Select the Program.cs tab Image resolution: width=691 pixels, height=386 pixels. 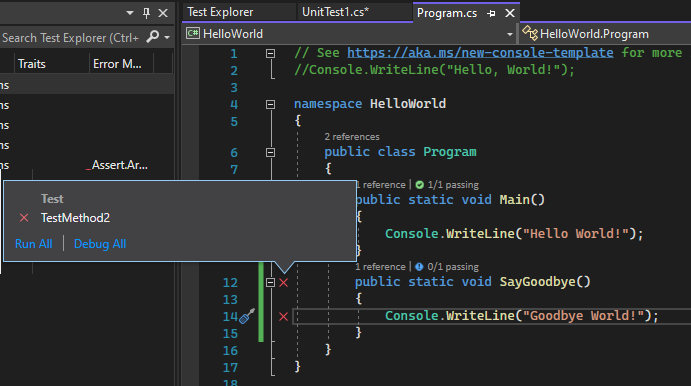tap(447, 13)
